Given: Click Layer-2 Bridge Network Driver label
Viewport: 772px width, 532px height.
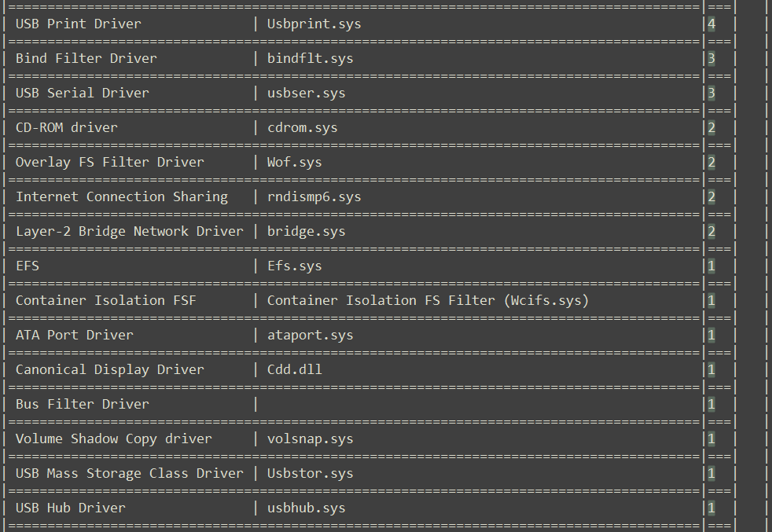Looking at the screenshot, I should pyautogui.click(x=130, y=231).
